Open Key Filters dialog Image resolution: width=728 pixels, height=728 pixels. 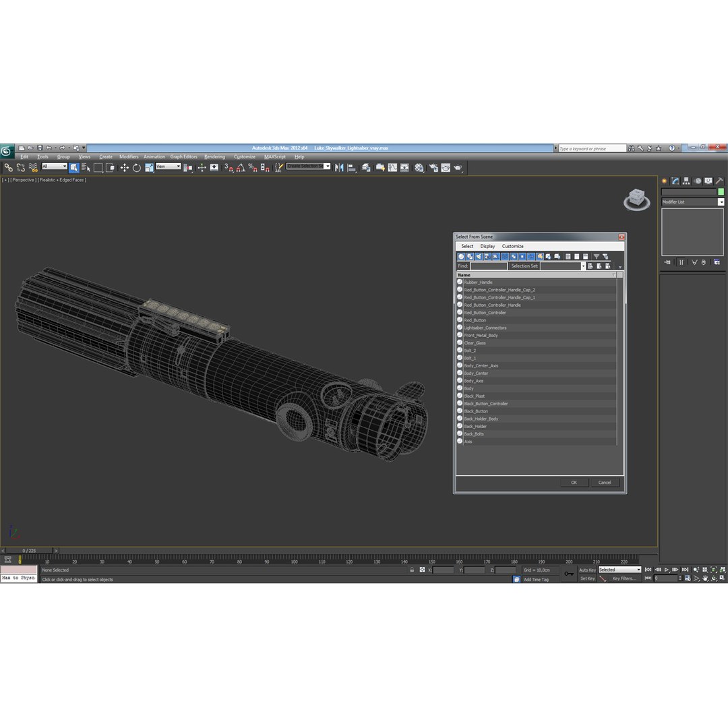click(624, 578)
